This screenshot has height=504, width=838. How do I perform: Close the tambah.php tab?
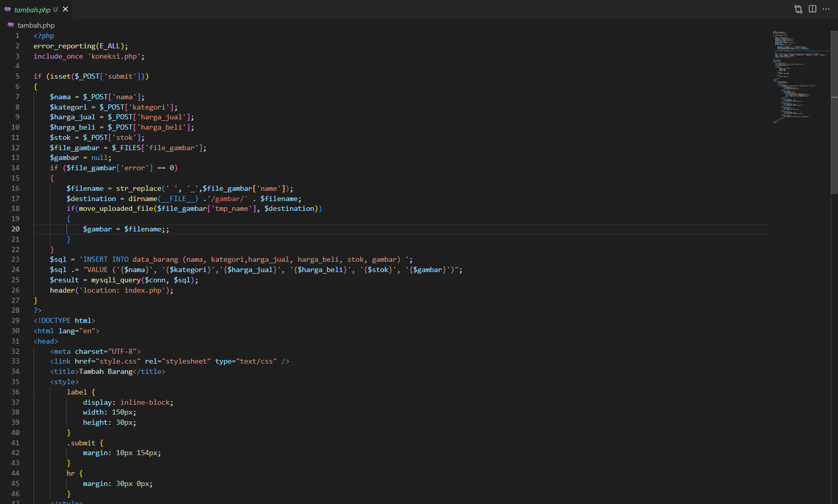click(65, 9)
